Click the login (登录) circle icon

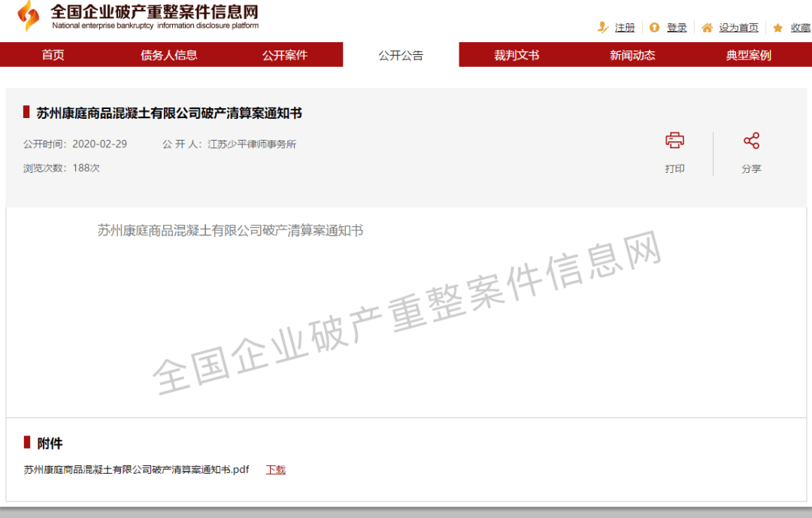(654, 28)
